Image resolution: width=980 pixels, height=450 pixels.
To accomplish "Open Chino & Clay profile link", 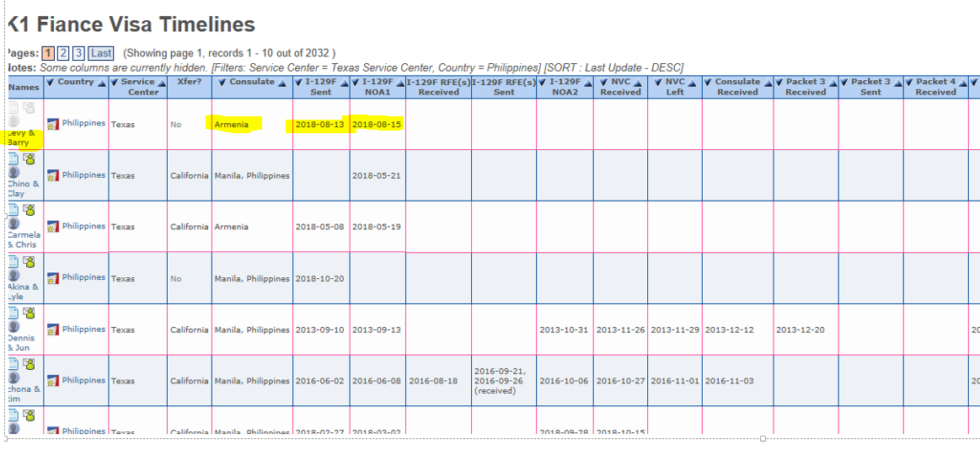I will coord(23,189).
